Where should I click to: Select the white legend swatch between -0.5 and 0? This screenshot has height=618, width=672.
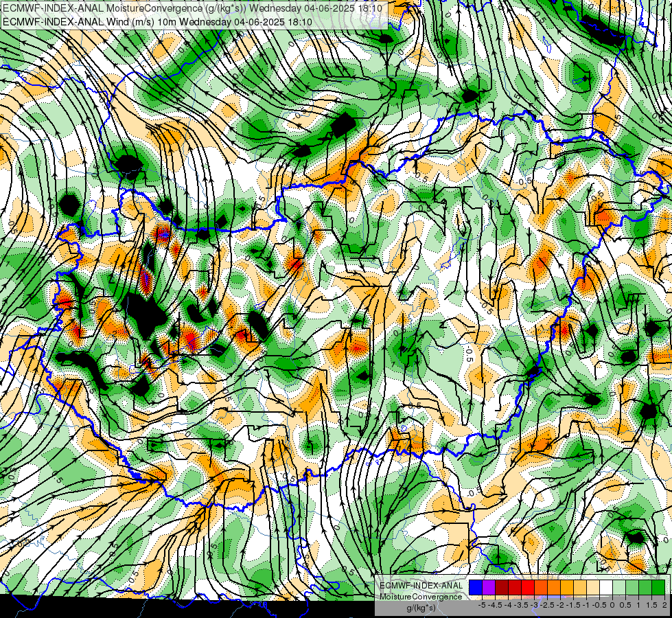coord(606,588)
